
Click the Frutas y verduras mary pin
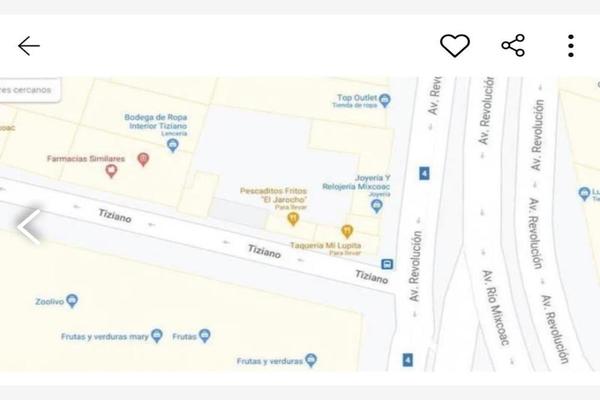(157, 336)
